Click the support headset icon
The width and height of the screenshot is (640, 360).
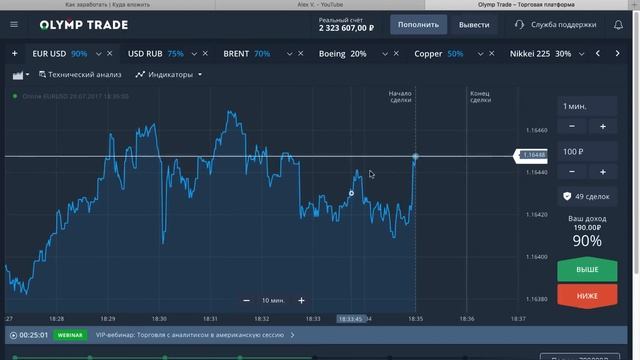pos(519,24)
